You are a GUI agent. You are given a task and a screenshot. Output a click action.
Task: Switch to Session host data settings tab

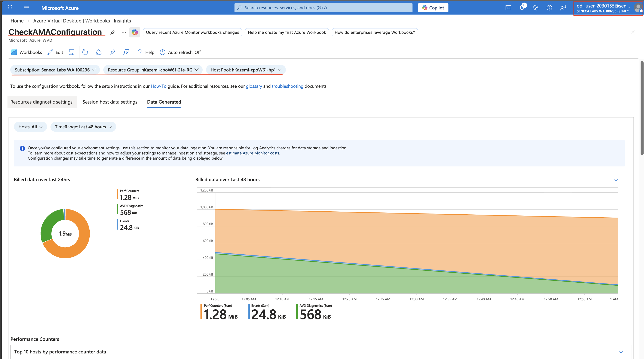[110, 102]
